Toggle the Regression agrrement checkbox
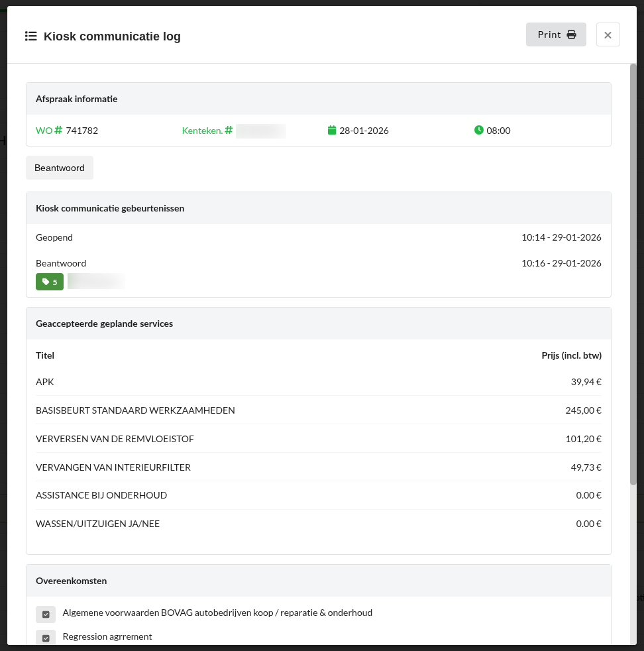 46,638
